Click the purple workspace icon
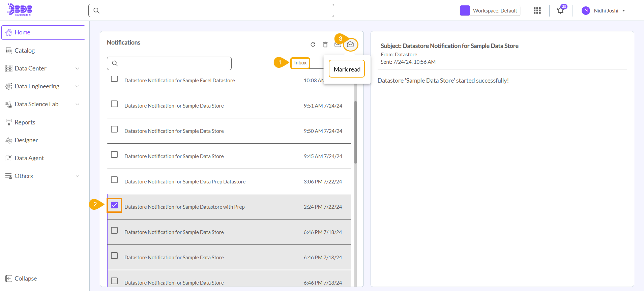644x291 pixels. click(465, 11)
